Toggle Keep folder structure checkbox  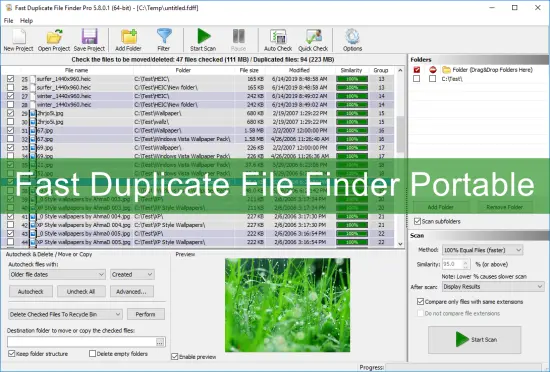(x=12, y=353)
